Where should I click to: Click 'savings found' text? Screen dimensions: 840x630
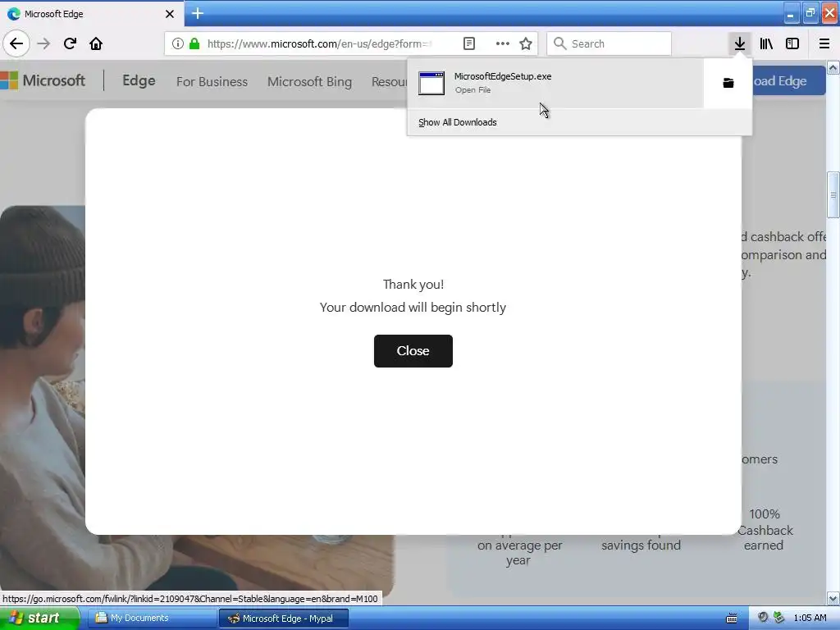click(641, 546)
